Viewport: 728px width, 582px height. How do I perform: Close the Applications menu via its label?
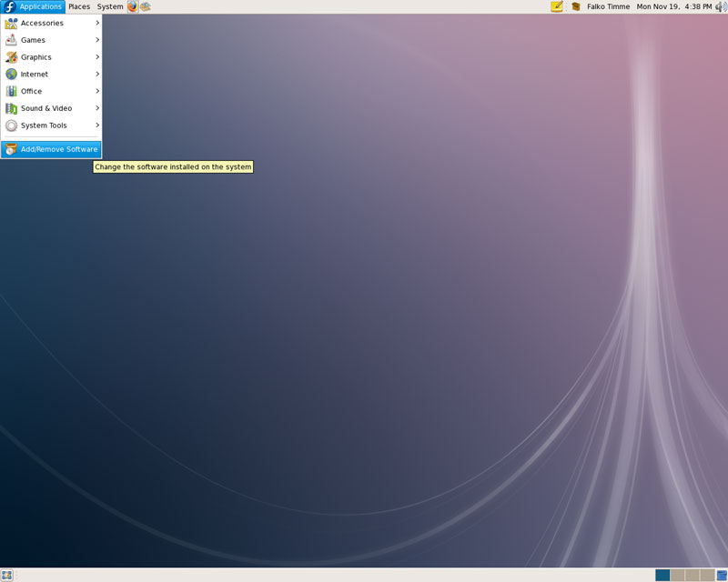[x=40, y=6]
